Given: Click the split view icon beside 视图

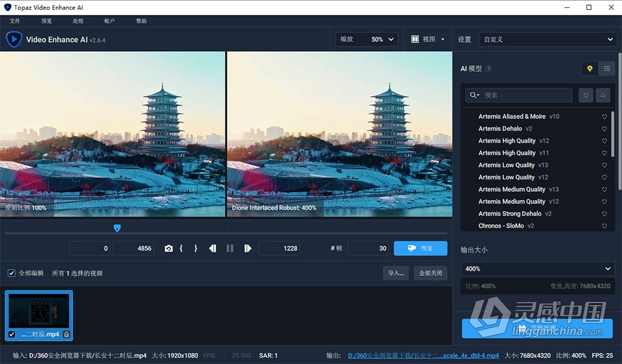Looking at the screenshot, I should click(415, 40).
